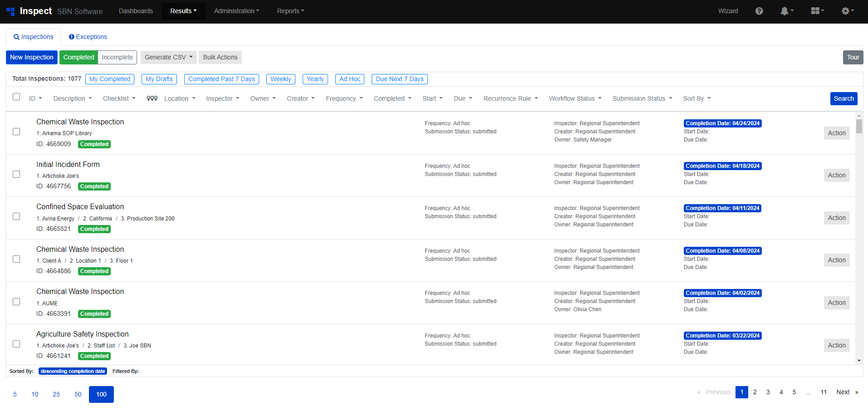Check the Initial Incident Form row checkbox
The width and height of the screenshot is (868, 411).
(16, 174)
